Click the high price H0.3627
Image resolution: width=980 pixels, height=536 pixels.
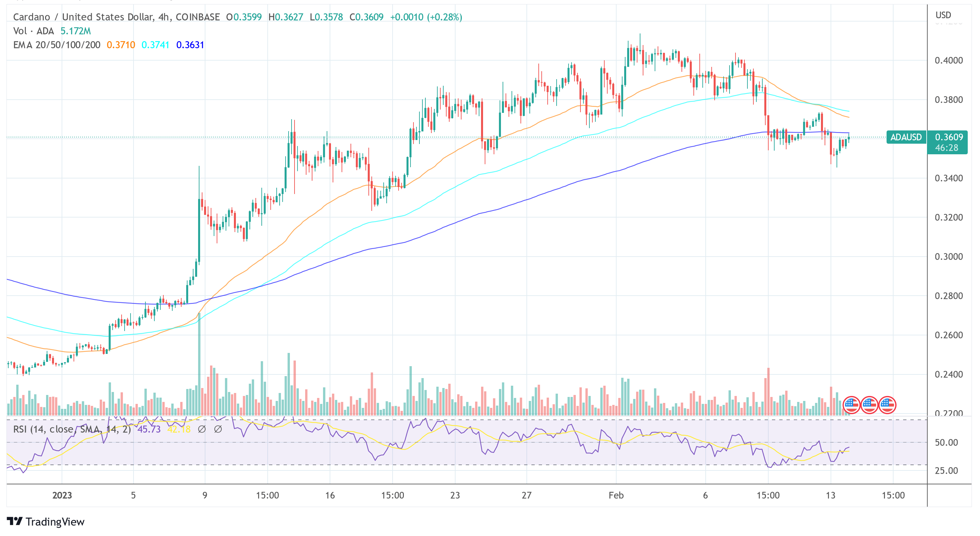pyautogui.click(x=286, y=17)
